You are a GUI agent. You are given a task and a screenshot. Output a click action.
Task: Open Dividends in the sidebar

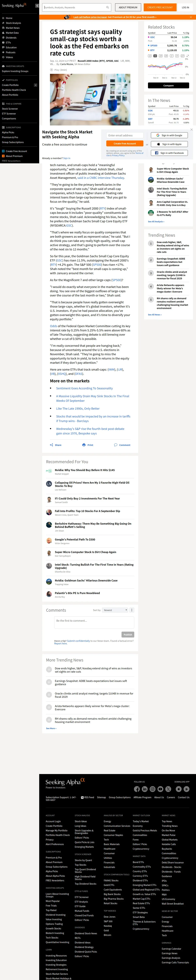(9, 38)
